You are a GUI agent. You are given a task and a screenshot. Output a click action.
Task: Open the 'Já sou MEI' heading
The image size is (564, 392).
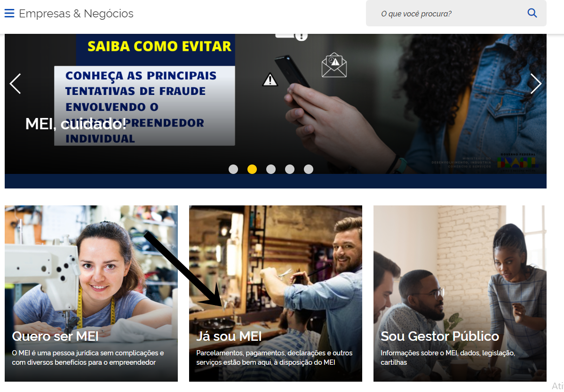pyautogui.click(x=229, y=337)
